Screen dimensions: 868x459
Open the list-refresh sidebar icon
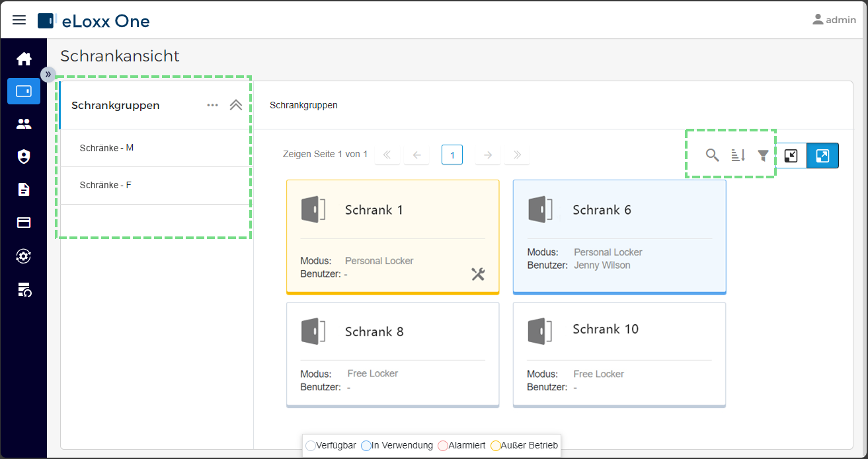pyautogui.click(x=24, y=289)
